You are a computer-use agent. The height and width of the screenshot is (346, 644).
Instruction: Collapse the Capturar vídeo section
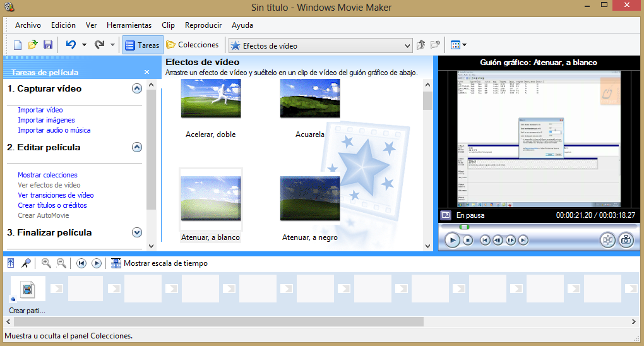(137, 88)
